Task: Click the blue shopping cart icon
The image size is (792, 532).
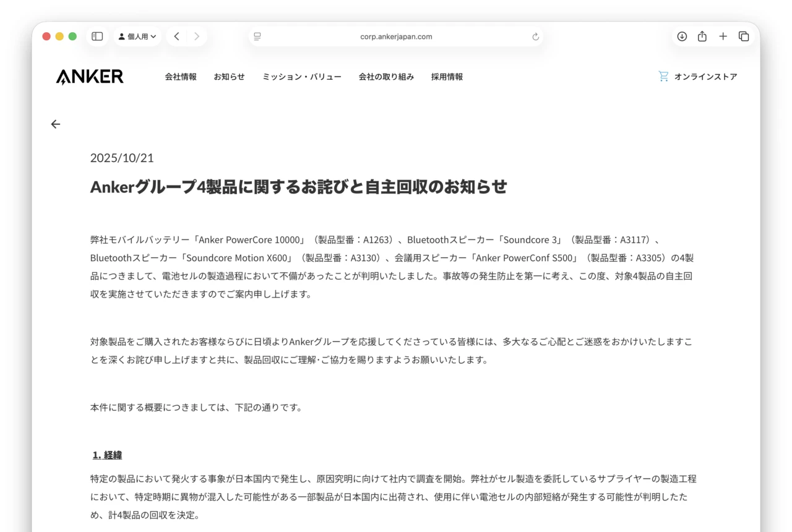Action: (x=663, y=75)
